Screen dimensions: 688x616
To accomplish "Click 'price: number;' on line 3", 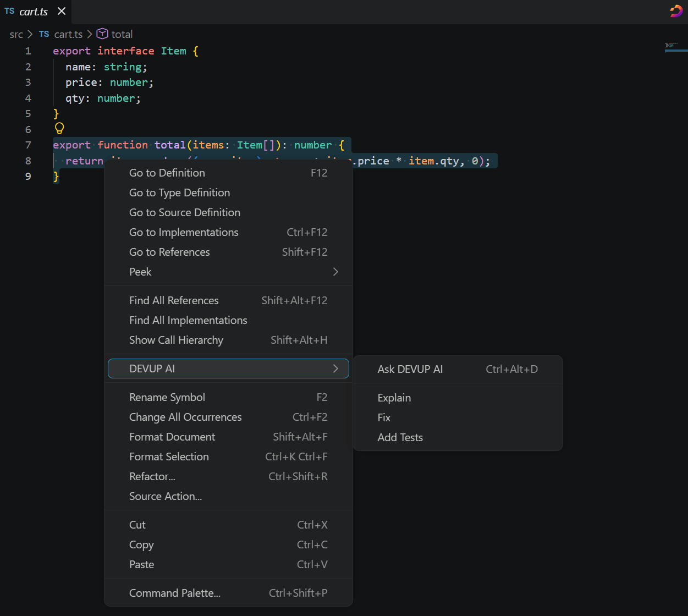I will pyautogui.click(x=110, y=82).
